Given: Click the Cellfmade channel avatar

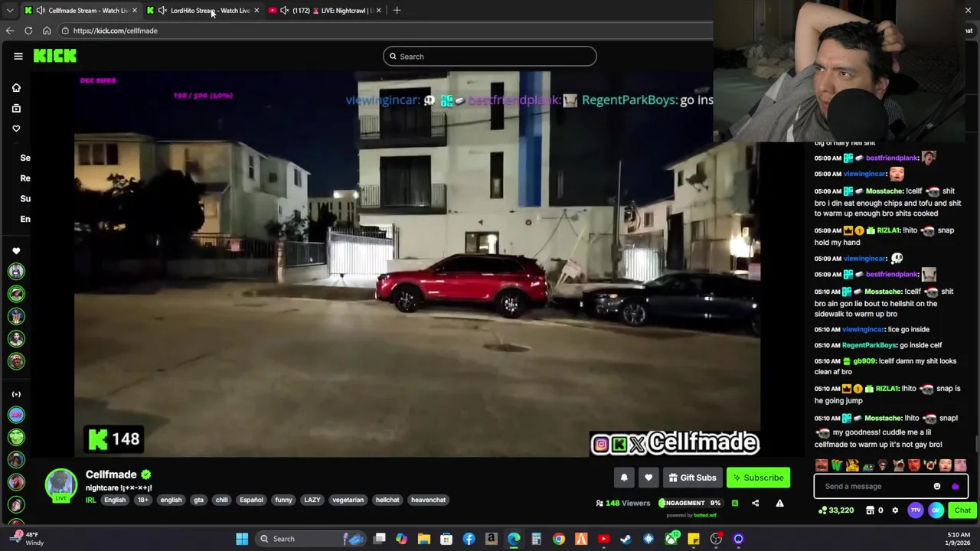Looking at the screenshot, I should pos(60,484).
